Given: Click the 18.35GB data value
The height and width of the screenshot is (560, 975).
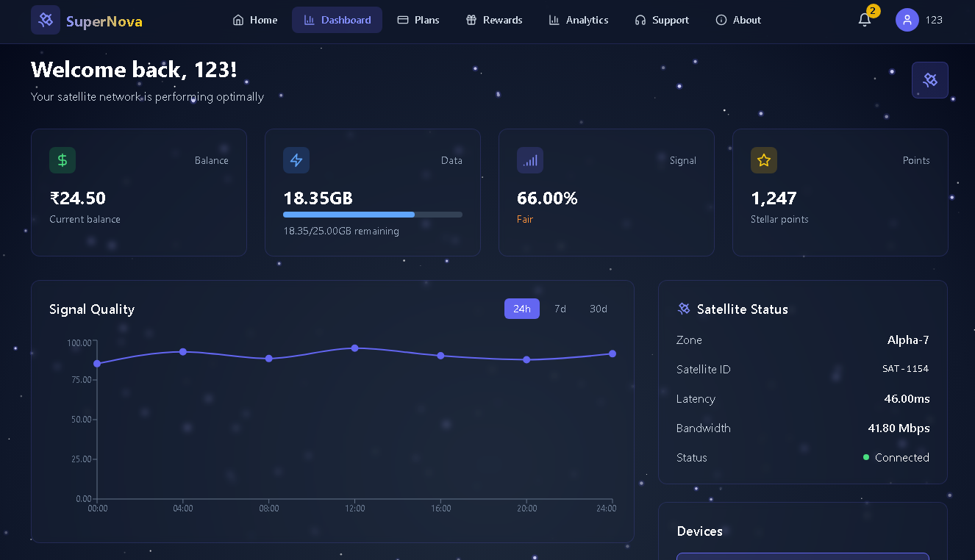Looking at the screenshot, I should pos(318,198).
